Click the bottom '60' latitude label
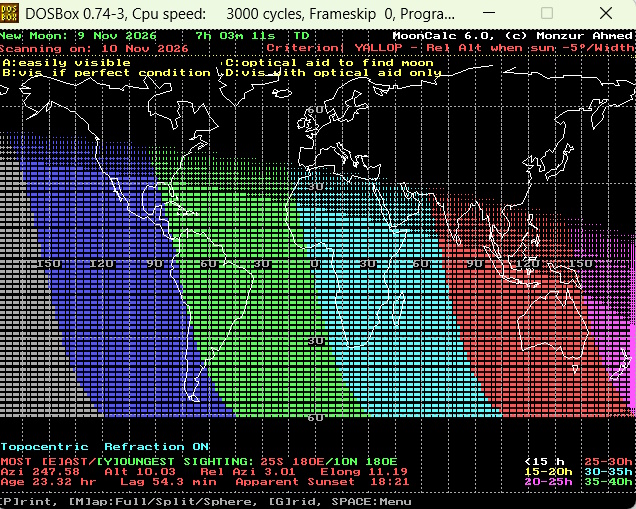 315,418
